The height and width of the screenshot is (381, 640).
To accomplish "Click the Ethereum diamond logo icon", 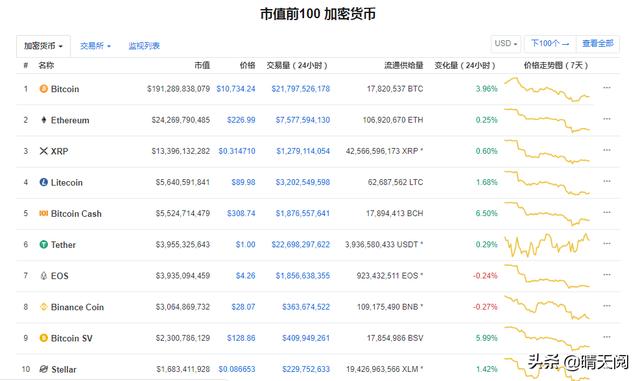I will [44, 120].
